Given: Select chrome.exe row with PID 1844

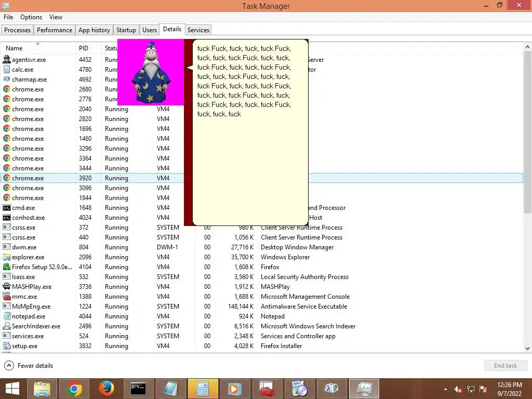Looking at the screenshot, I should coord(262,197).
